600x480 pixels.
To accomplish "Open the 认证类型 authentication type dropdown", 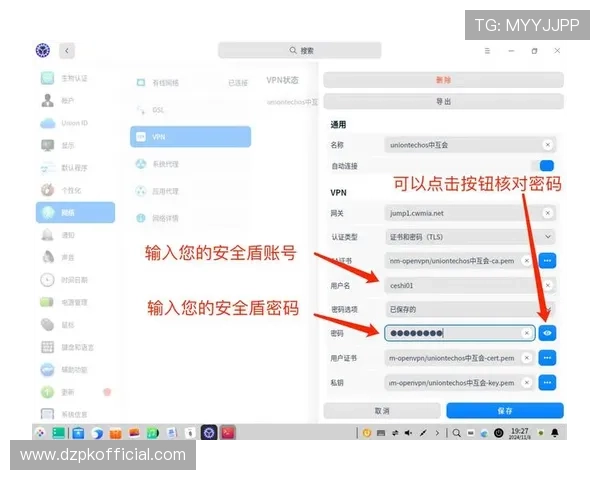I will click(470, 237).
